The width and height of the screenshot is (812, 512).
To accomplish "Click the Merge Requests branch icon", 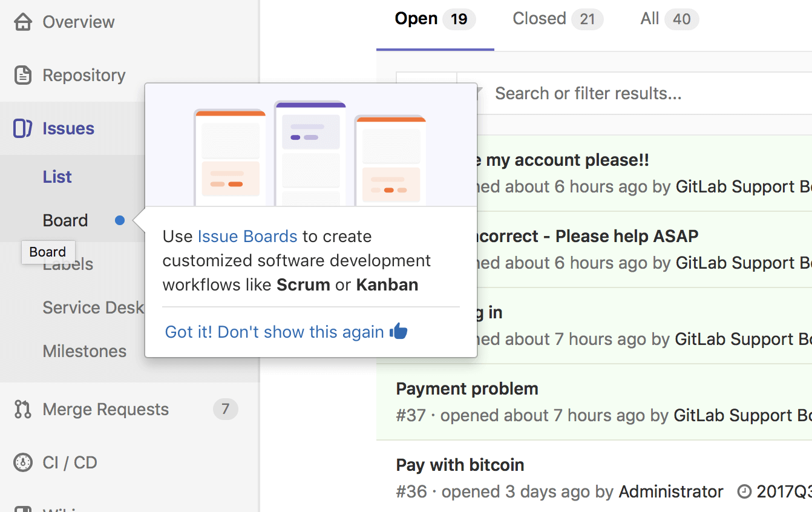I will click(22, 409).
